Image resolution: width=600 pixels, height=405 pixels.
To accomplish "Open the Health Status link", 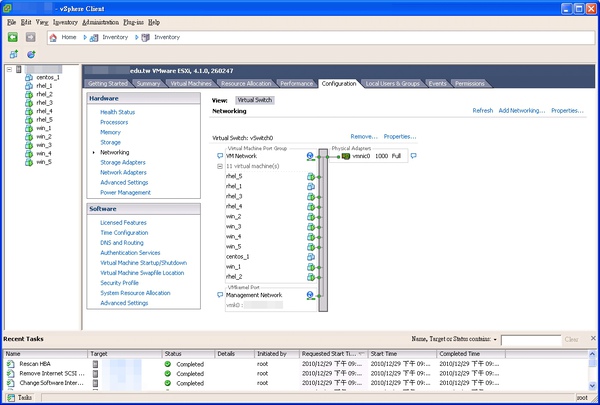I will tap(117, 112).
